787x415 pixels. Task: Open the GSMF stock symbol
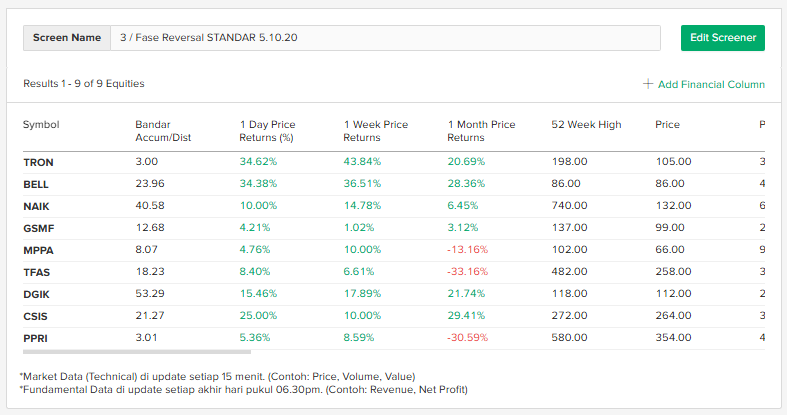(x=37, y=228)
